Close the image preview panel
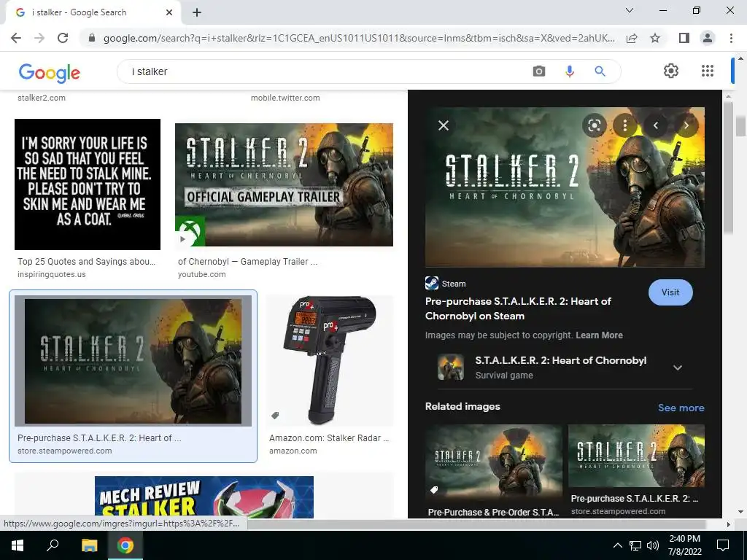This screenshot has height=560, width=747. (x=444, y=125)
